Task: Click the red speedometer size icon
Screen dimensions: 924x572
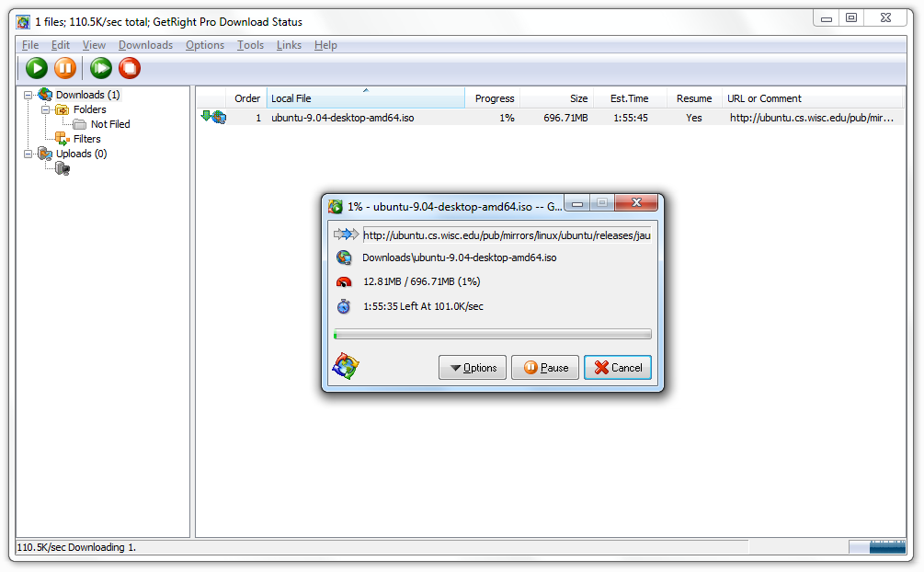Action: (344, 282)
